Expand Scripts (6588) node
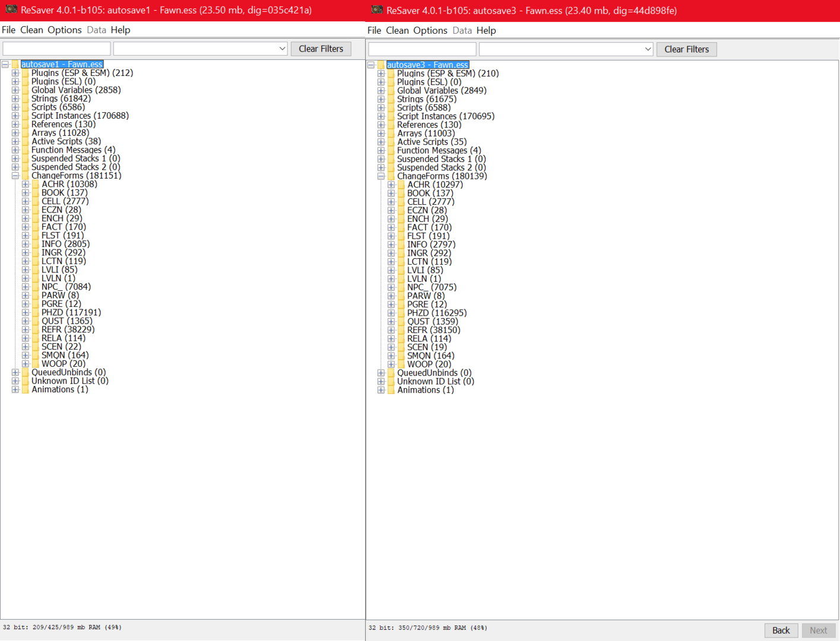Viewport: 840px width, 641px height. [x=381, y=107]
